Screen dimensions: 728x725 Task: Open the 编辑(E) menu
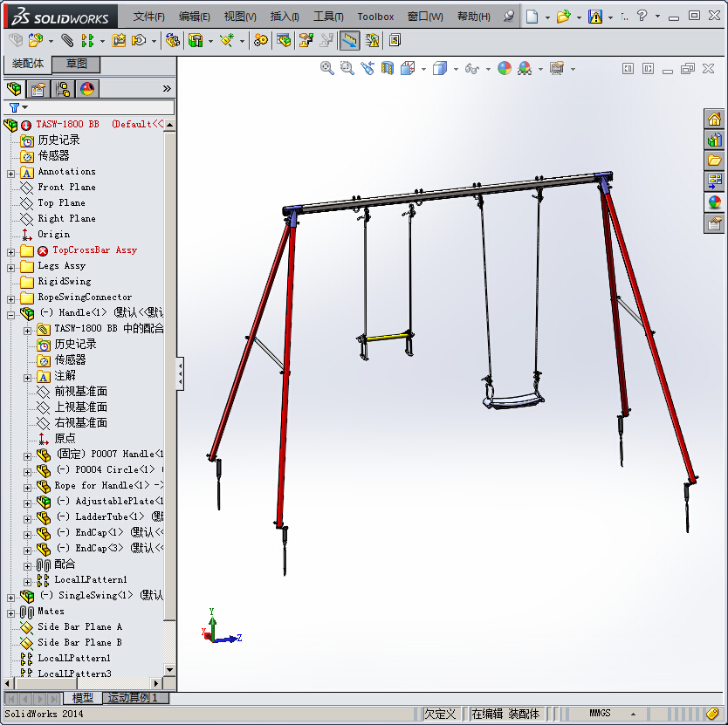[195, 17]
